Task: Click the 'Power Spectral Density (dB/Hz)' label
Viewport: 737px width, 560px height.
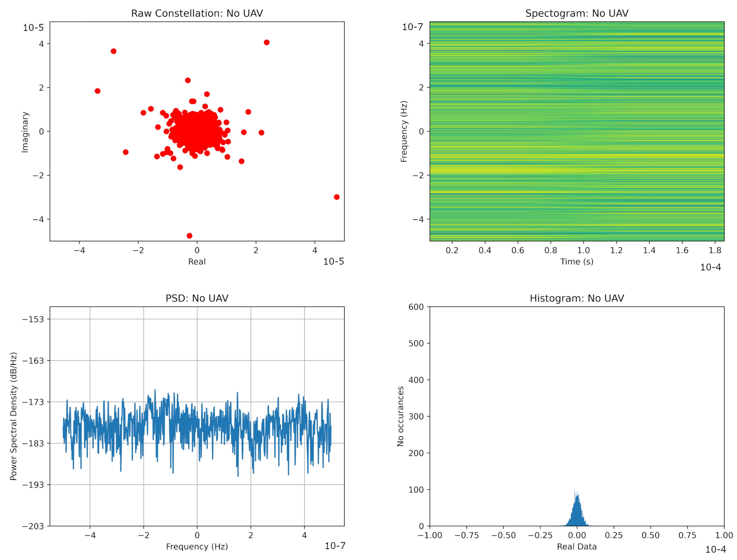Action: point(13,416)
